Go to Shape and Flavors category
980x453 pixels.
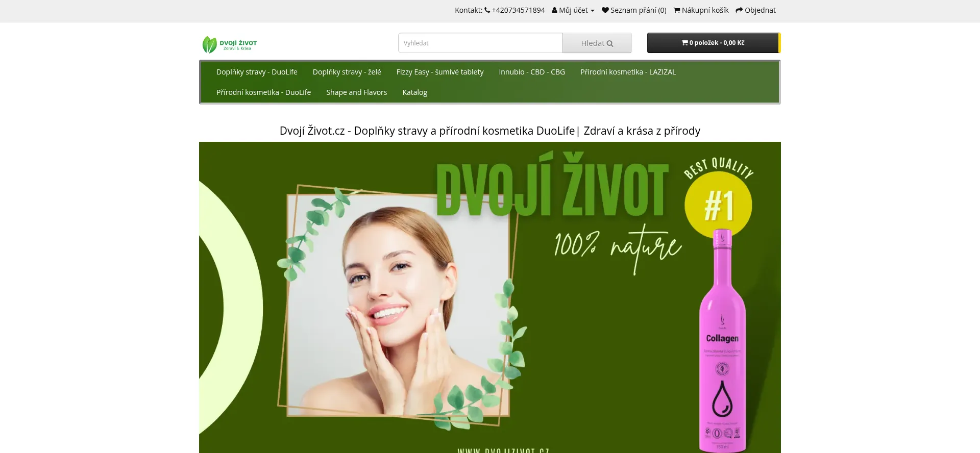pyautogui.click(x=357, y=92)
